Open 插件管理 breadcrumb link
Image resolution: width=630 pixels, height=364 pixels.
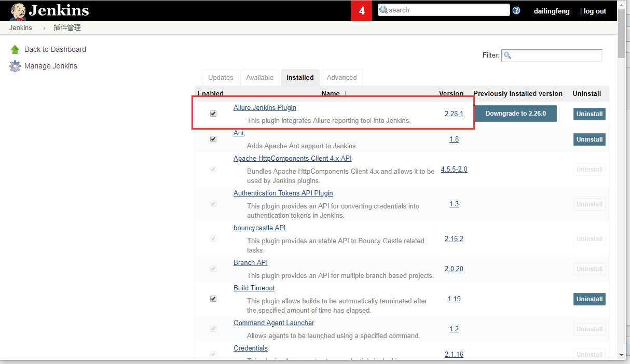67,28
